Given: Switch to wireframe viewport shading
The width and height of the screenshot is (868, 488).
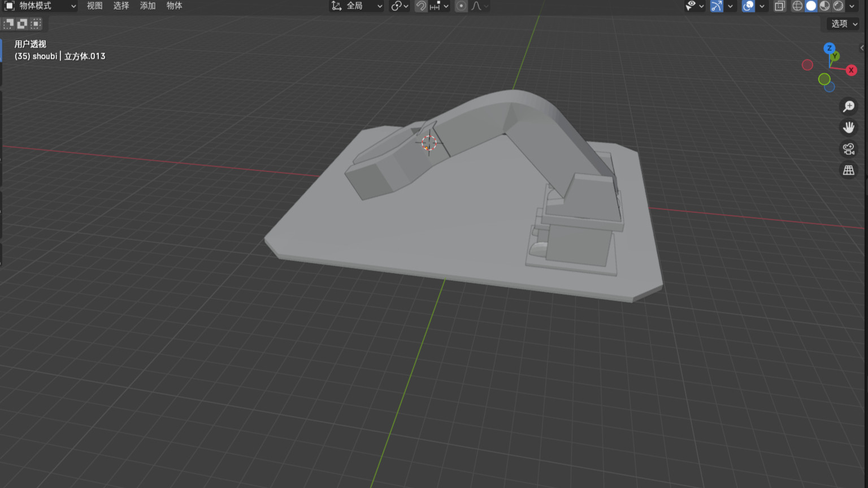Looking at the screenshot, I should (797, 6).
